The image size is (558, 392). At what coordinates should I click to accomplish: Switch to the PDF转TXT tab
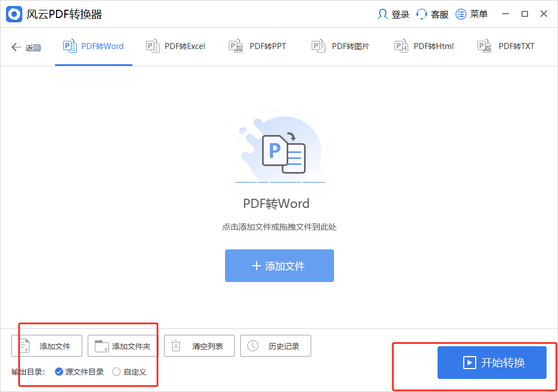pos(506,46)
